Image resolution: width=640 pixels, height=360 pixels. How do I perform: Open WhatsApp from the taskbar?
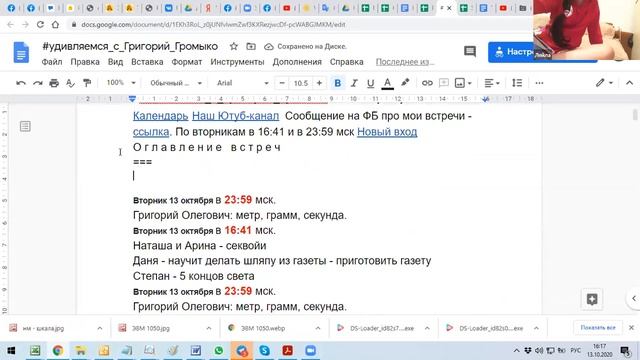tap(219, 351)
